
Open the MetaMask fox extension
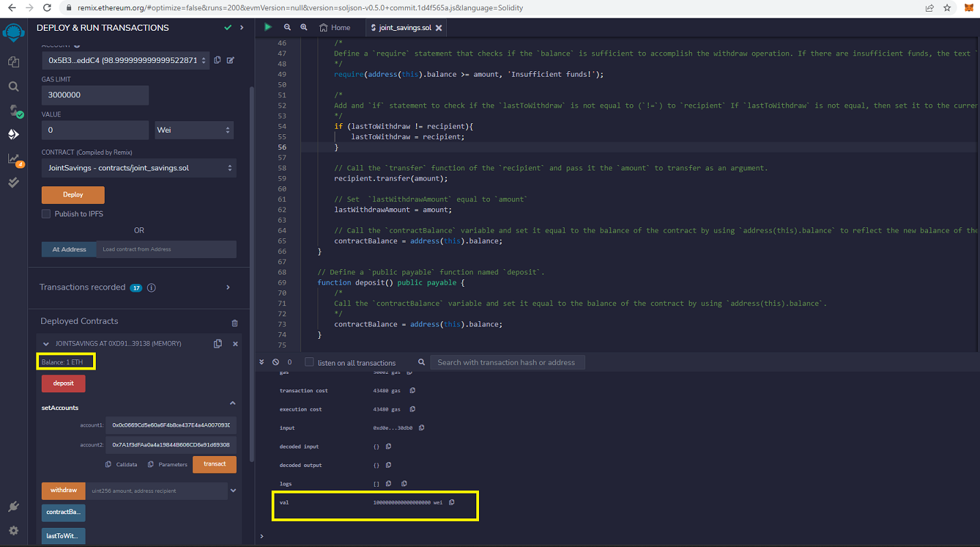(x=969, y=8)
